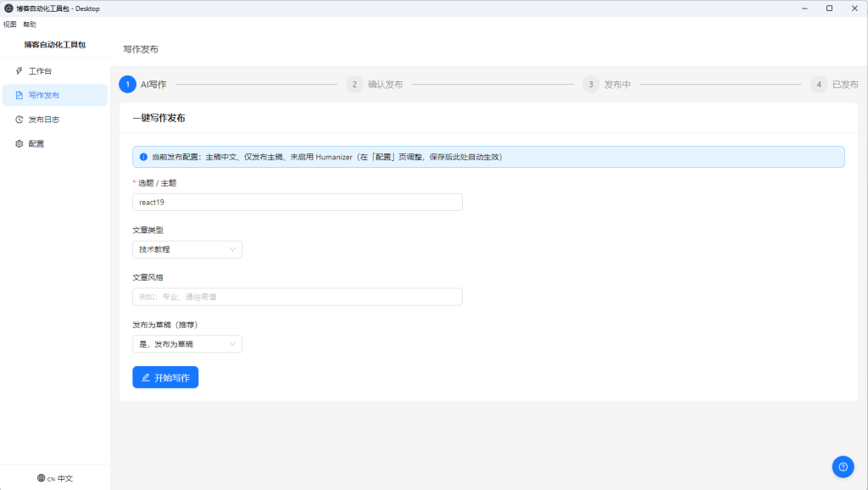Click the 发布中 step label
This screenshot has width=868, height=490.
617,84
